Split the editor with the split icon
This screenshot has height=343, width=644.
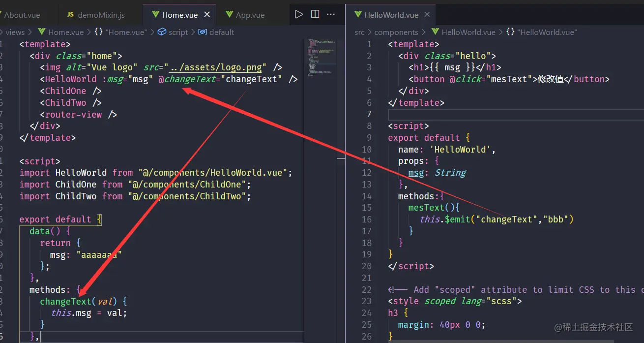pos(315,14)
